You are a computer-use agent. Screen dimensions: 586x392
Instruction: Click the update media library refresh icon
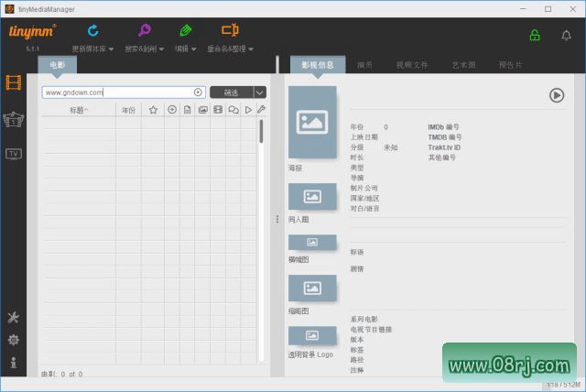pyautogui.click(x=92, y=31)
